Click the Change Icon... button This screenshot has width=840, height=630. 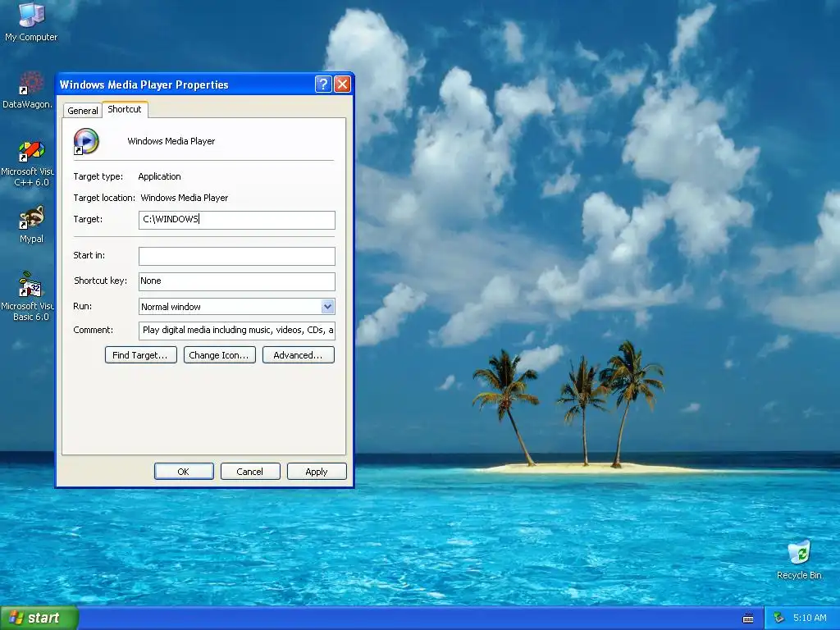[220, 355]
